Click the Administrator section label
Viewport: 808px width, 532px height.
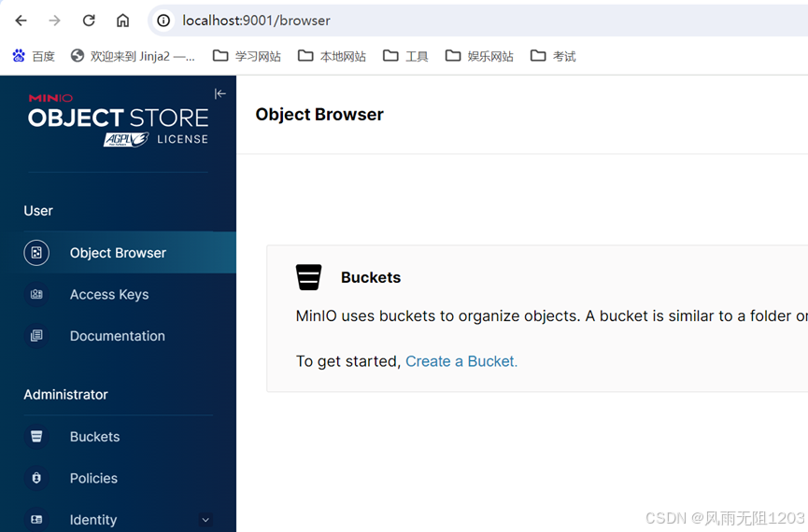coord(66,395)
